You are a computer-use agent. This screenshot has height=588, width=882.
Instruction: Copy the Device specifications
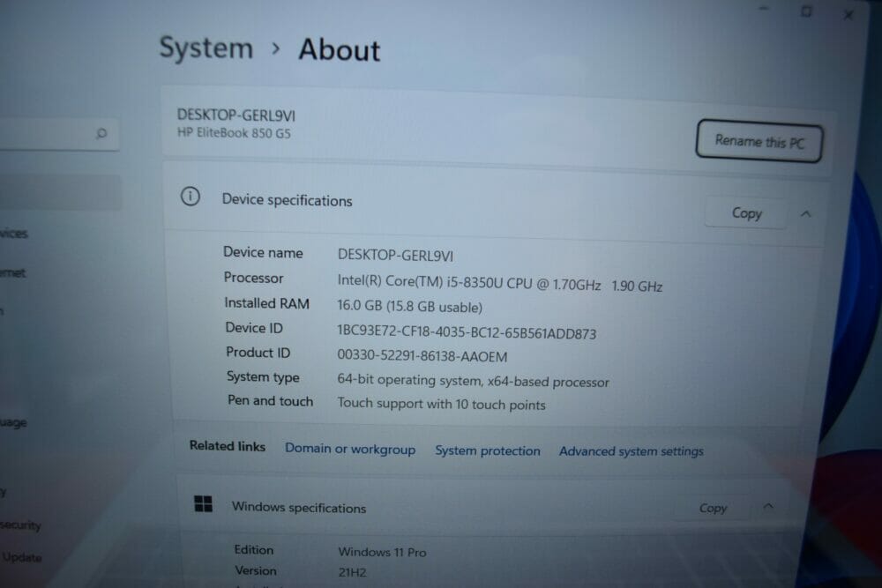pyautogui.click(x=746, y=213)
